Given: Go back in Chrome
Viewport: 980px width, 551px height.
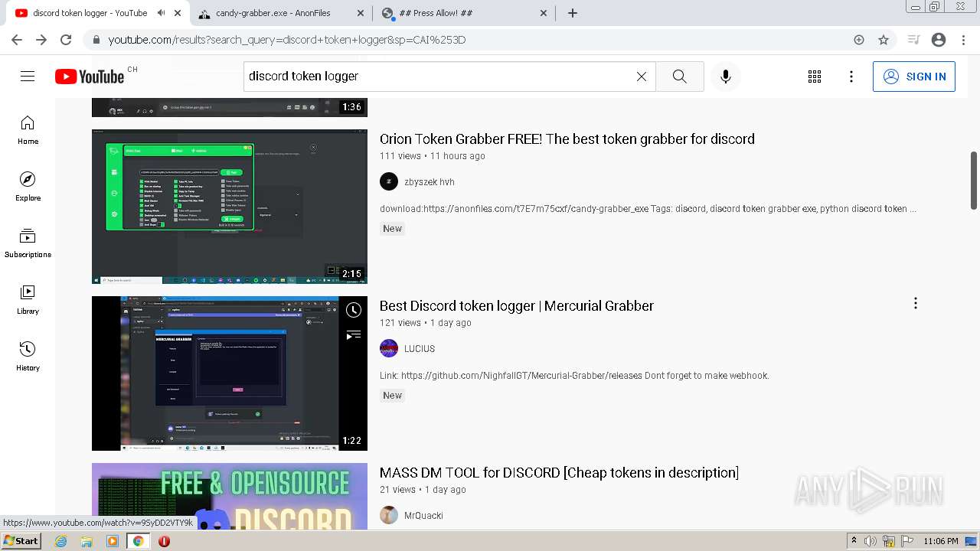Looking at the screenshot, I should pyautogui.click(x=17, y=40).
